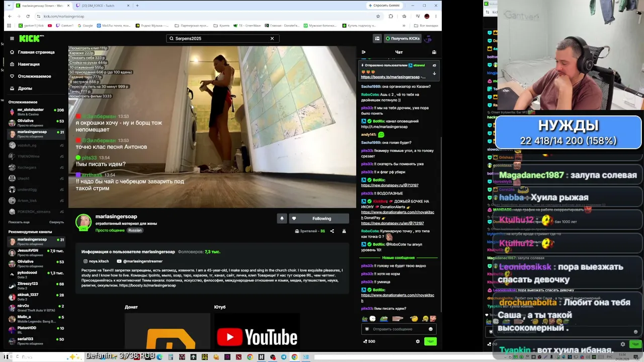Viewport: 644px width, 362px height.
Task: Click the report icon beside share
Action: (x=344, y=231)
